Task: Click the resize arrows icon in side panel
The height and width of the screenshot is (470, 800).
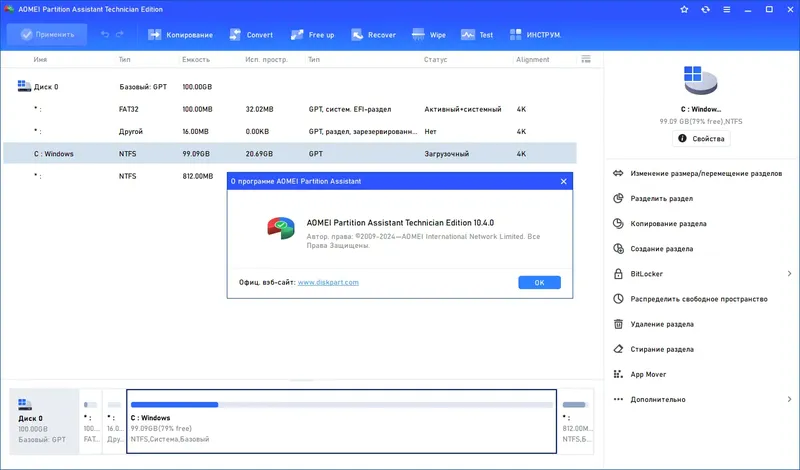Action: click(x=618, y=174)
